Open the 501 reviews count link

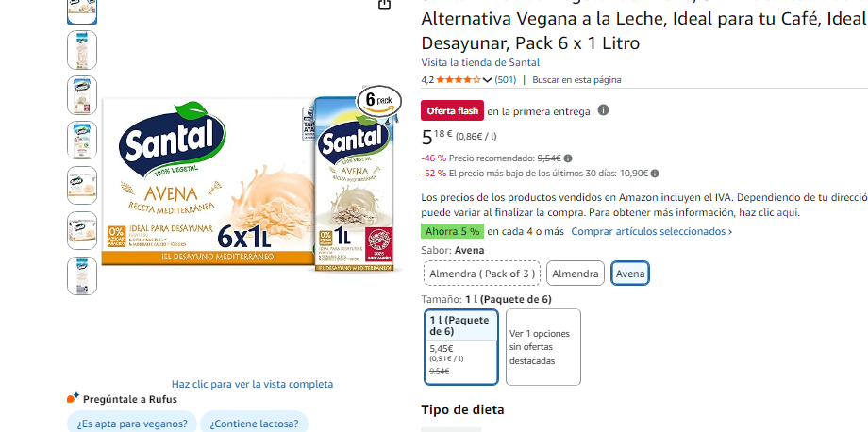pos(505,79)
